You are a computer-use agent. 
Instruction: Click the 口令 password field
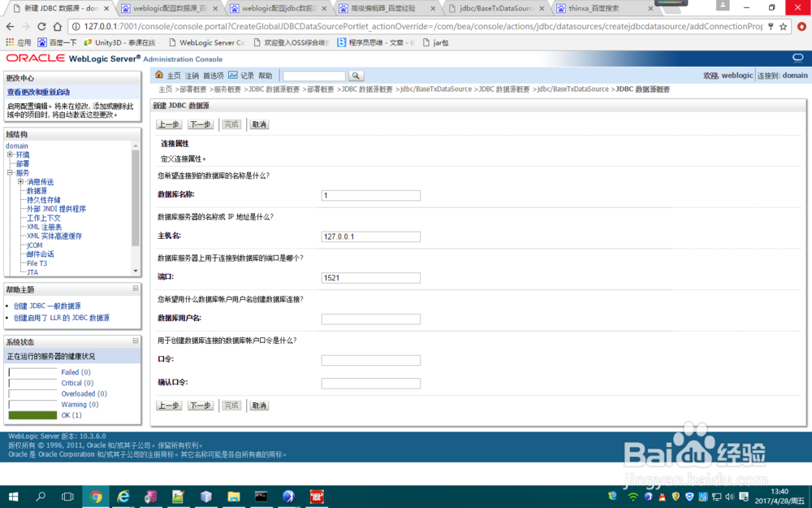pyautogui.click(x=371, y=360)
